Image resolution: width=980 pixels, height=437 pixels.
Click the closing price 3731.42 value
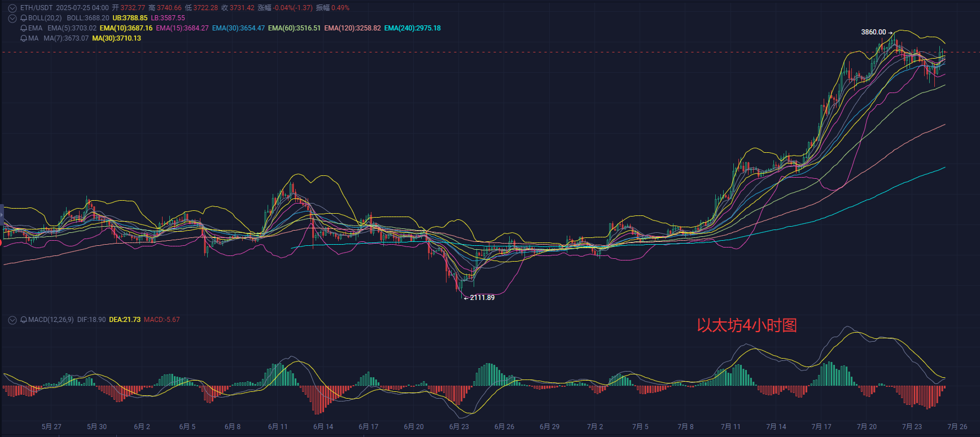(242, 8)
